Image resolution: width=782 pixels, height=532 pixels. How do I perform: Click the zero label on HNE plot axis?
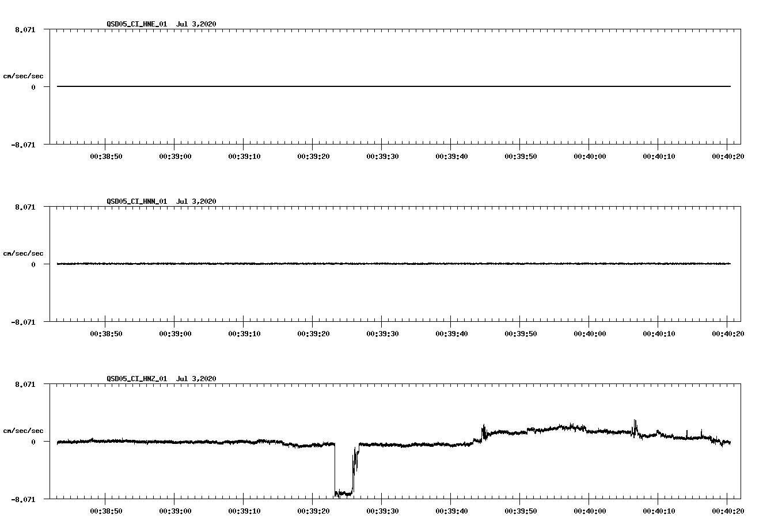tap(33, 88)
